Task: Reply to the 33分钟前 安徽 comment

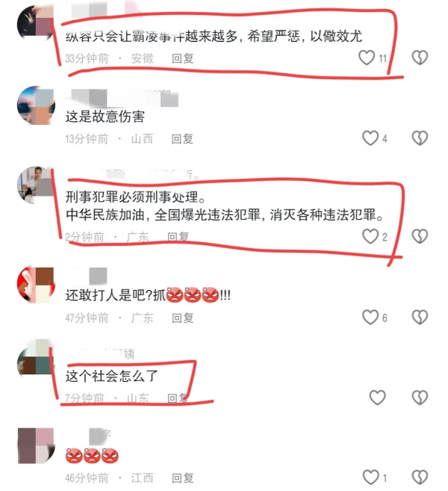Action: tap(183, 58)
